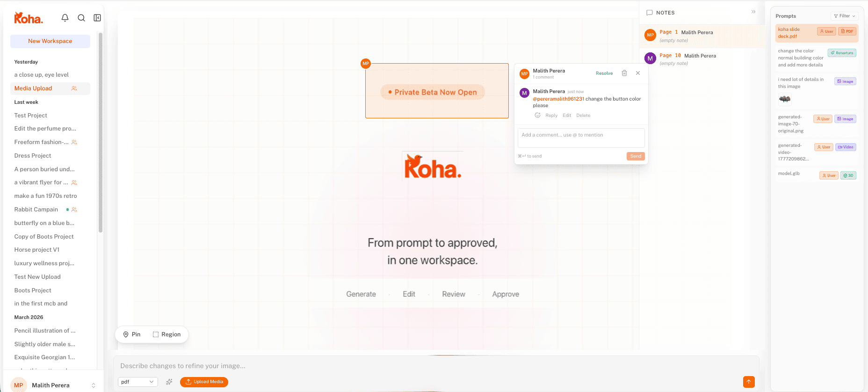The height and width of the screenshot is (392, 868).
Task: Delete the comment thread with the trash icon
Action: 624,73
